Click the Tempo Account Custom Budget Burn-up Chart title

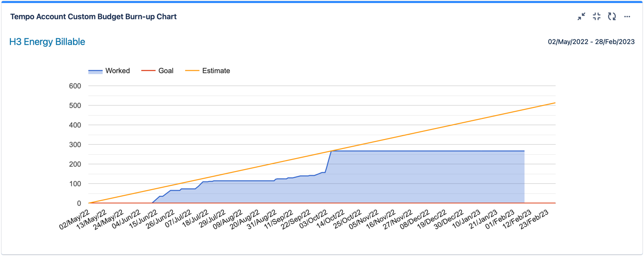pyautogui.click(x=93, y=17)
